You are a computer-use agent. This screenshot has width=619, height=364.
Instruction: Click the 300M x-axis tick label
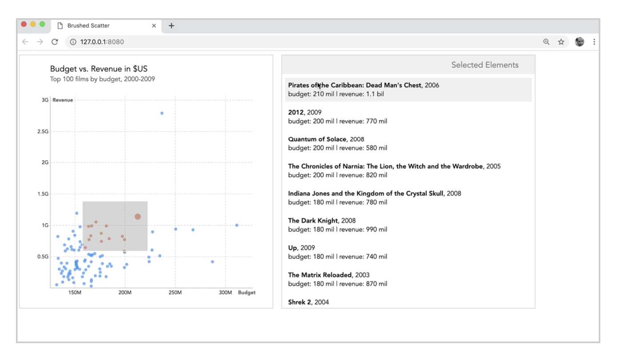coord(225,293)
